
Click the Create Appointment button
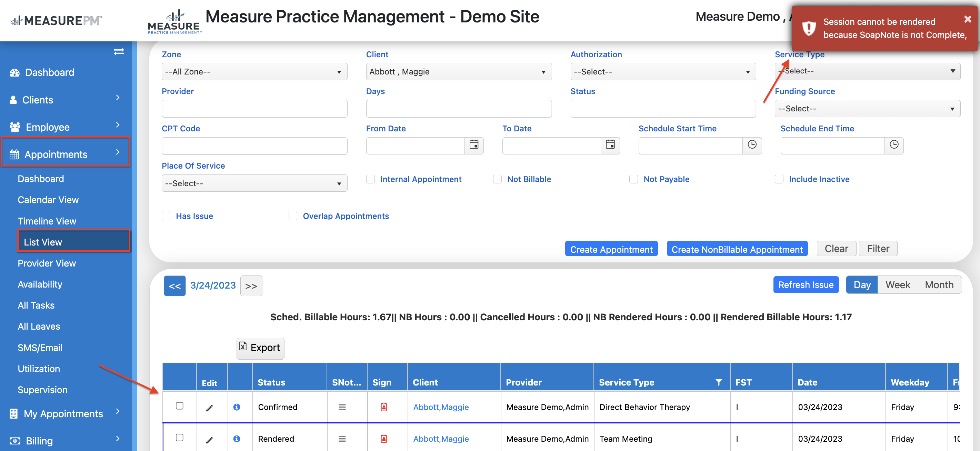point(611,249)
